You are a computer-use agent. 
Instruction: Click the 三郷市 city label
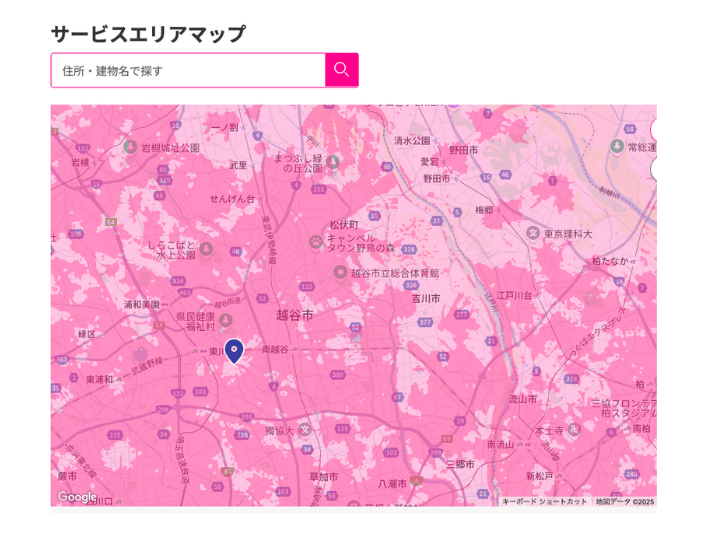pos(460,464)
